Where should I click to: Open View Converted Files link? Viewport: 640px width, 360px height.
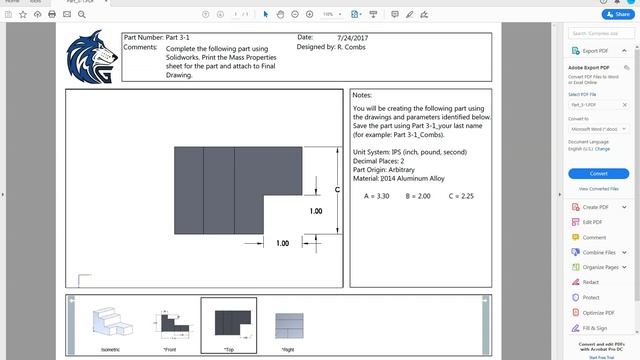598,189
